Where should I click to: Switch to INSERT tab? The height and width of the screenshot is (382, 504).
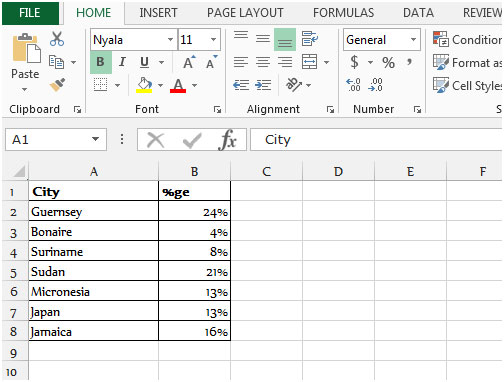tap(158, 13)
